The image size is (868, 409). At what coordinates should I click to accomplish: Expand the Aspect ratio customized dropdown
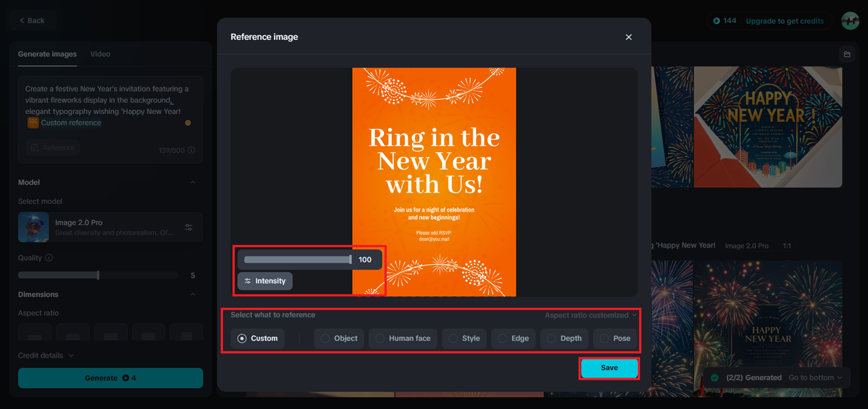click(591, 315)
